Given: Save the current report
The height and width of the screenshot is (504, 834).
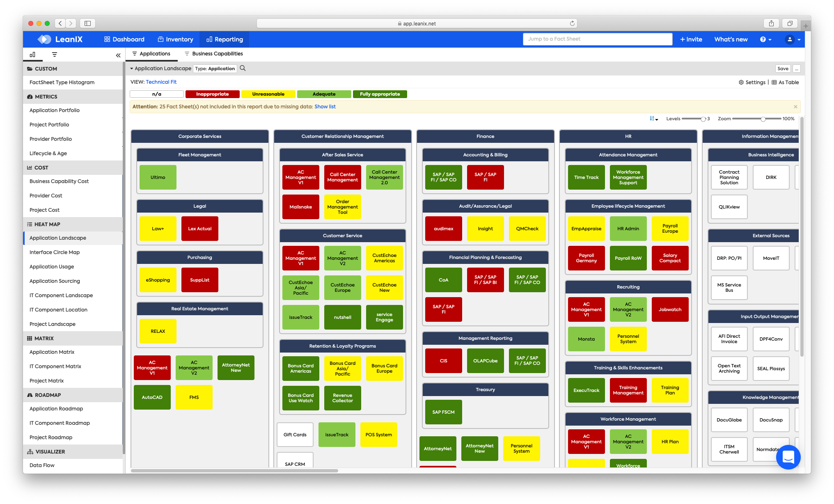Looking at the screenshot, I should (x=782, y=68).
